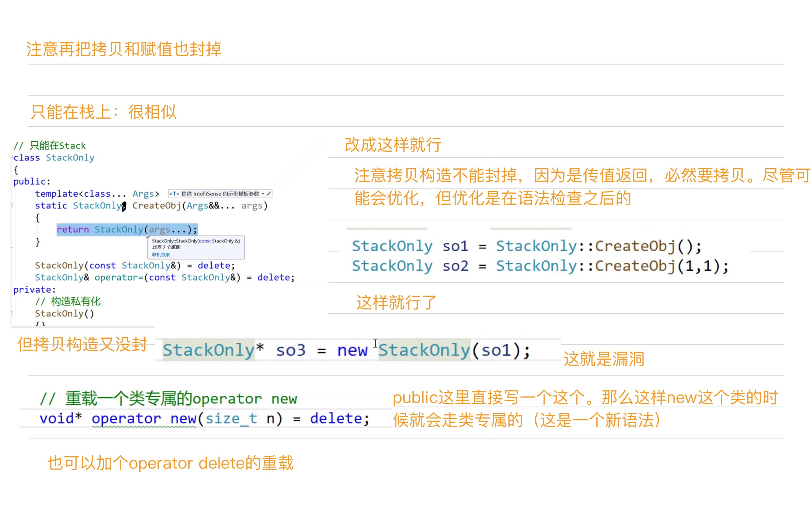Click the pencil edit icon in template bar
Viewport: 812px width, 507px height.
point(269,194)
